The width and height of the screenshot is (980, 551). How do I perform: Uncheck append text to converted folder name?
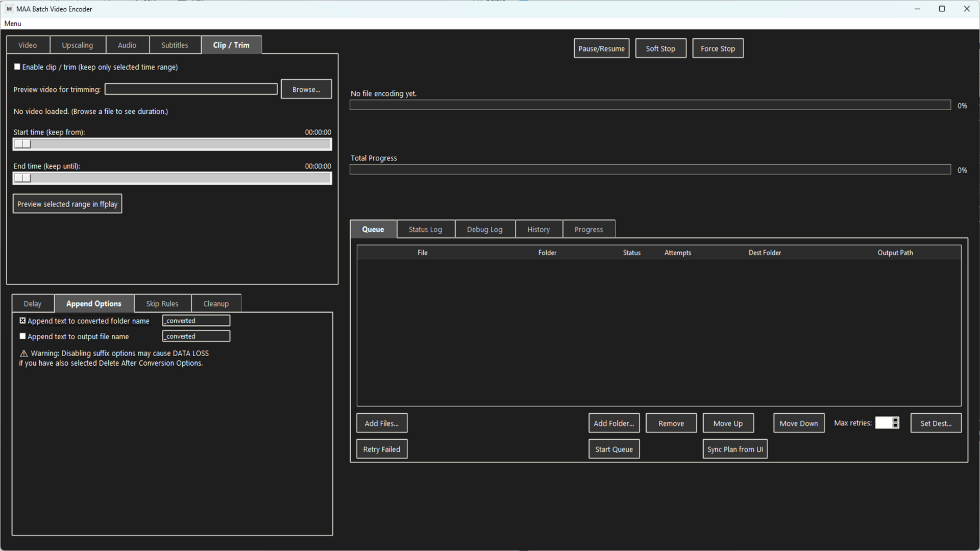tap(22, 320)
